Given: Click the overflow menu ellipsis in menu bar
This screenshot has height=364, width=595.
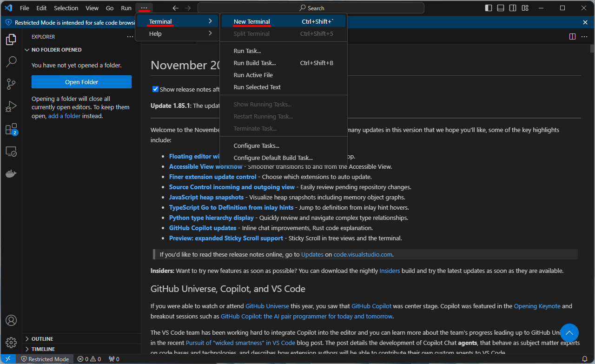Looking at the screenshot, I should 144,8.
